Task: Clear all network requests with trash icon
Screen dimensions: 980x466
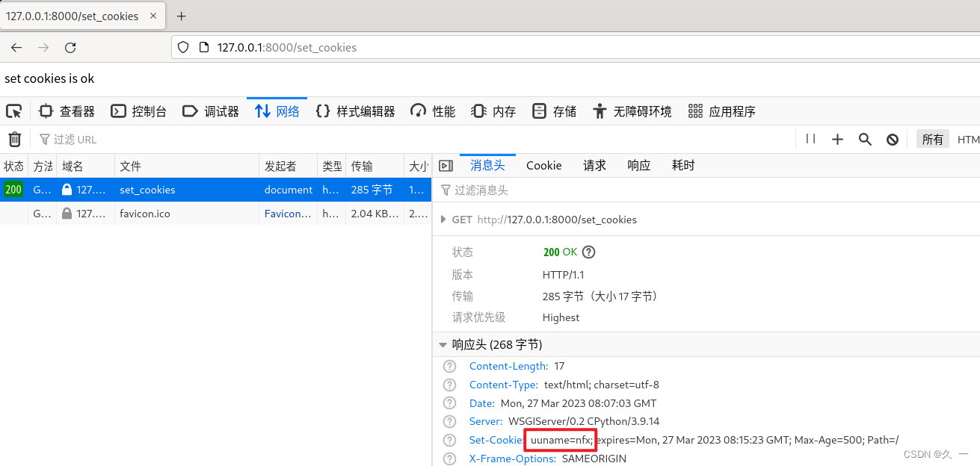Action: (14, 139)
